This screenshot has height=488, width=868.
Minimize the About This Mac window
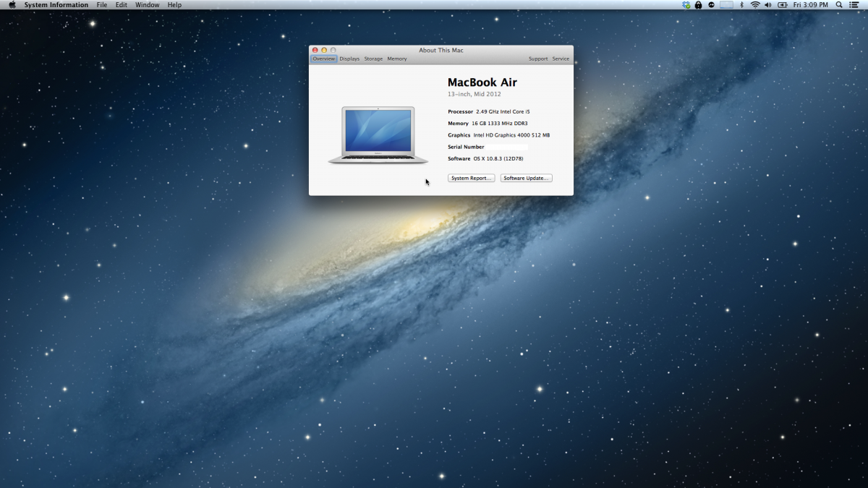[324, 50]
